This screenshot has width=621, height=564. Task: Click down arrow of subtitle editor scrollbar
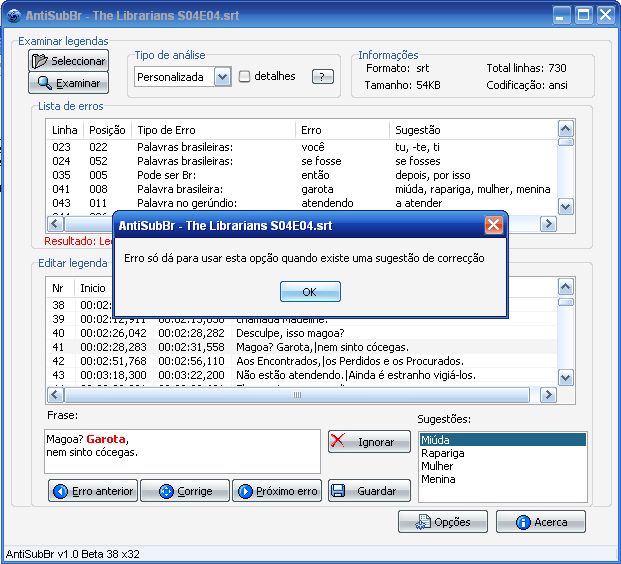[x=566, y=377]
